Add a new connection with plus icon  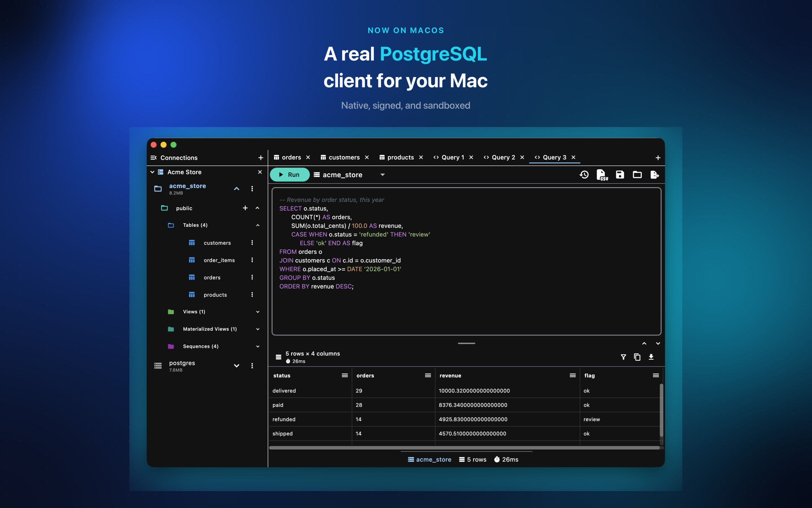(x=261, y=157)
